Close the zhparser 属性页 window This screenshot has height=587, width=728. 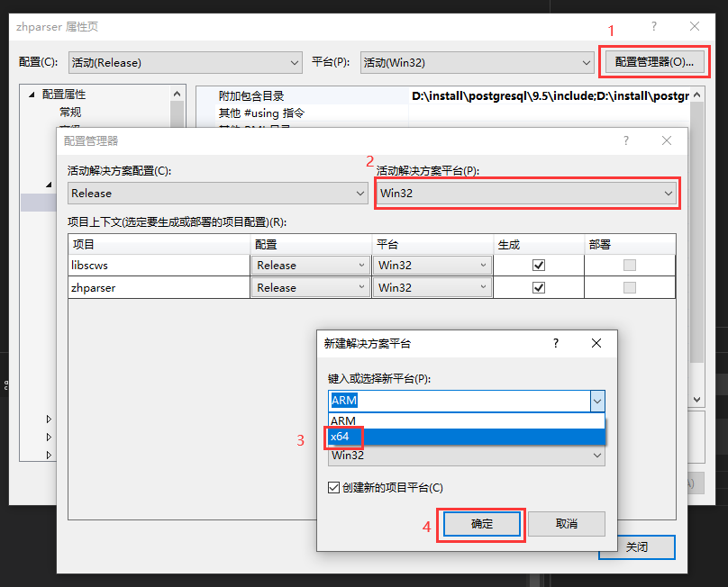[x=695, y=26]
